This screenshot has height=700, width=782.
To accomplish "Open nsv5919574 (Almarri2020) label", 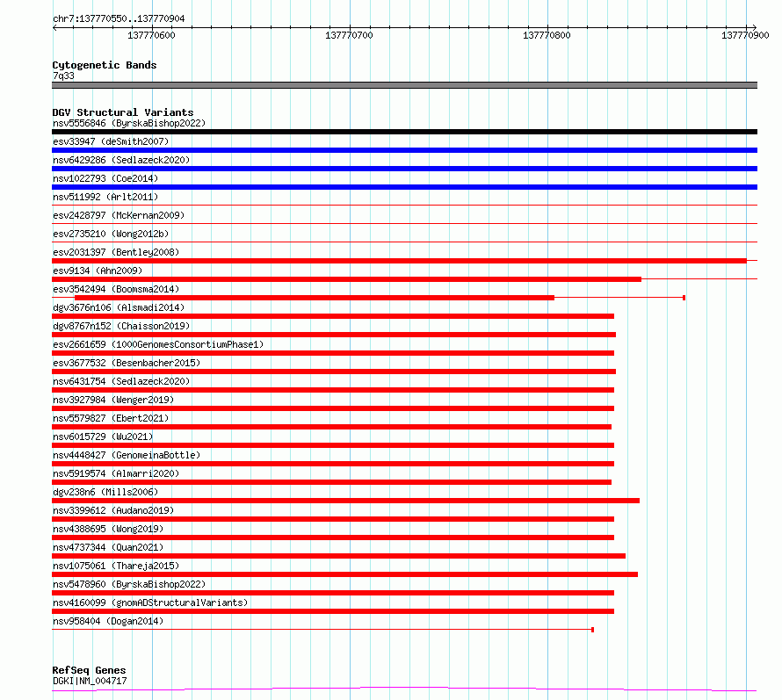I will [x=116, y=473].
